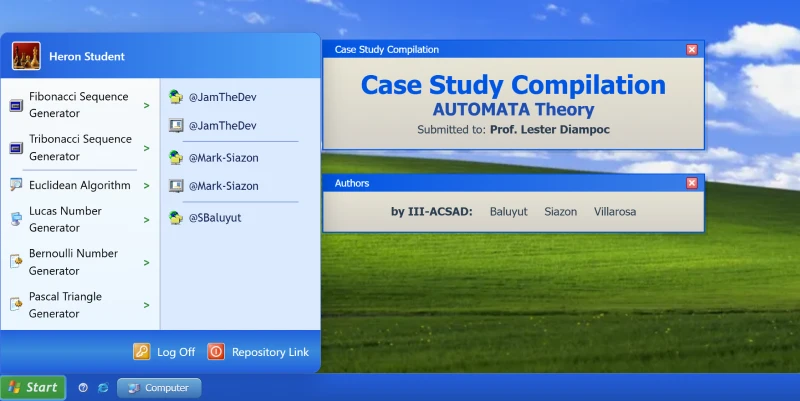Screen dimensions: 800x401
Task: Click the by III-ACSAD label
Action: pyautogui.click(x=432, y=212)
